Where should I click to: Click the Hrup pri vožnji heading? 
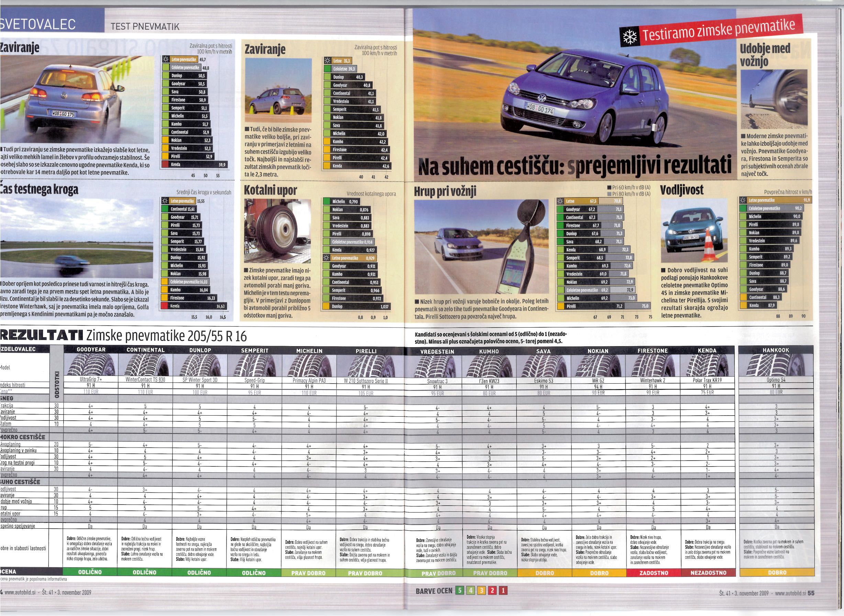(x=445, y=192)
